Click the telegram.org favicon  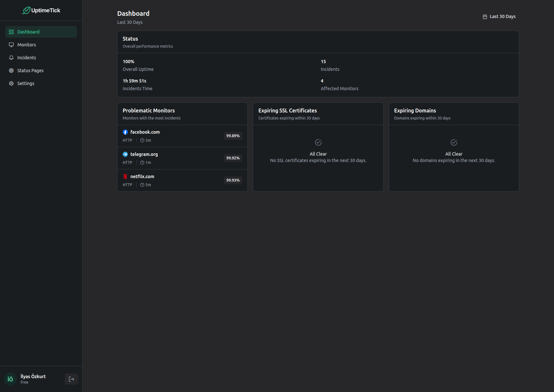pos(125,154)
